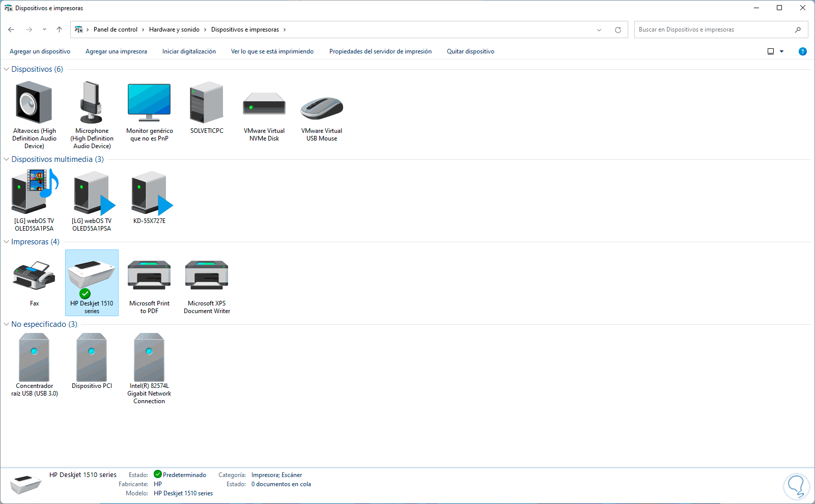
Task: Click the search magnifier icon
Action: 798,30
